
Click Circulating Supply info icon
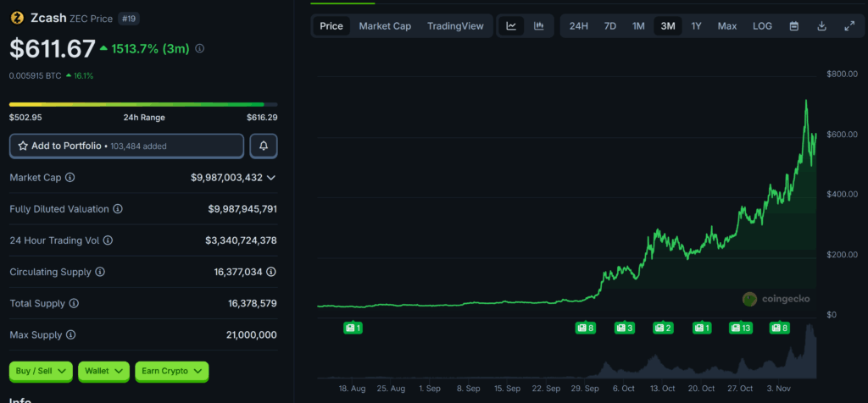pyautogui.click(x=100, y=272)
